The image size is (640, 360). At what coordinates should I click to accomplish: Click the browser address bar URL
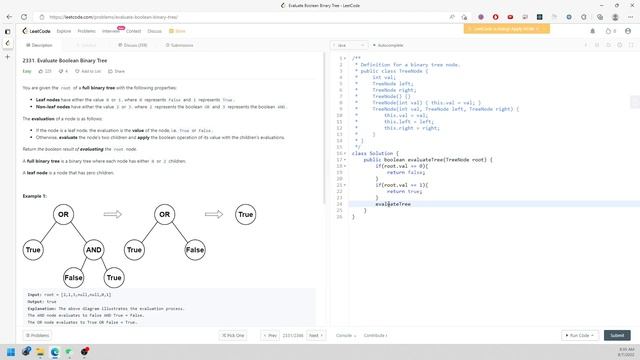tap(113, 17)
